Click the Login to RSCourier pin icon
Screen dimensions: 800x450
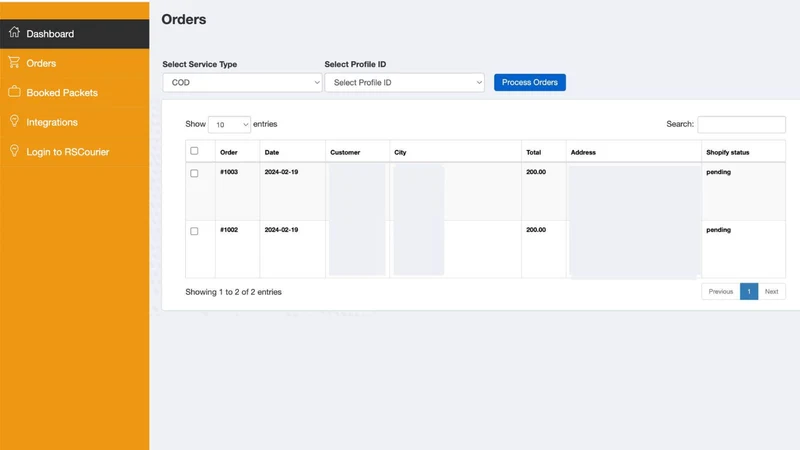click(x=14, y=151)
